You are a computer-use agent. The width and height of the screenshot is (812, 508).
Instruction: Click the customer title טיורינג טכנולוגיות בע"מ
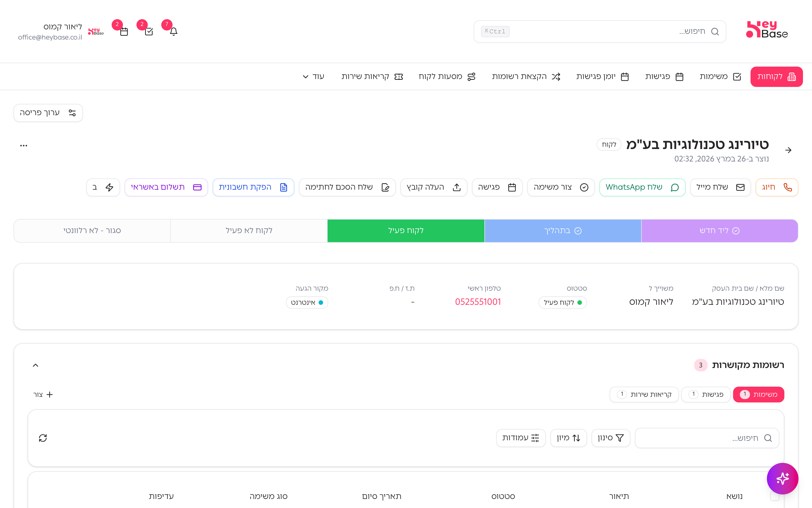click(x=697, y=144)
